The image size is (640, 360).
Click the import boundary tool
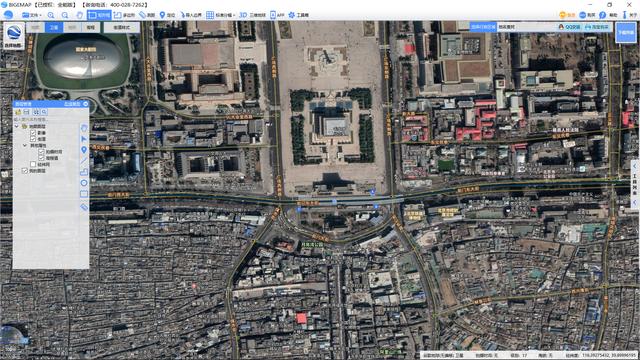191,15
